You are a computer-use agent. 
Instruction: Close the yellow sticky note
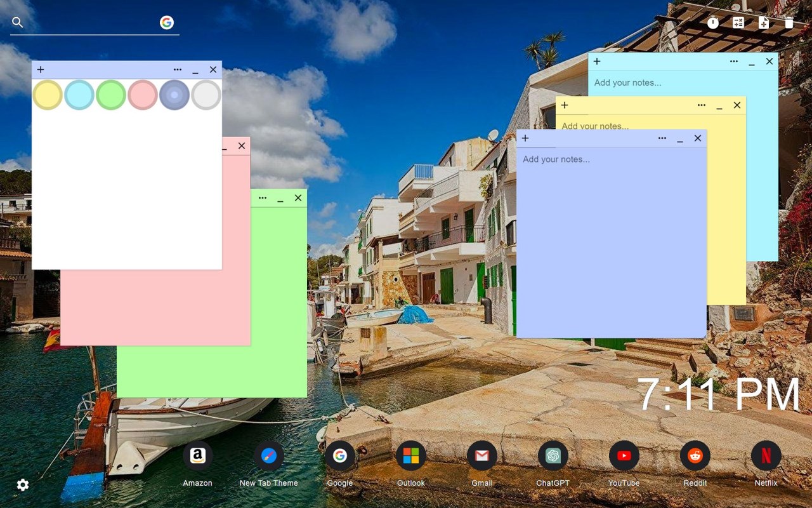(x=737, y=105)
